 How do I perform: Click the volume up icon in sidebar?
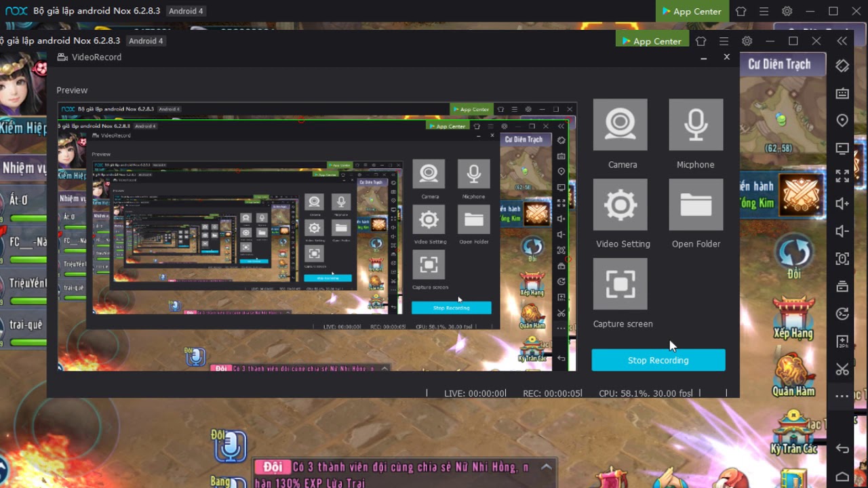(x=842, y=203)
